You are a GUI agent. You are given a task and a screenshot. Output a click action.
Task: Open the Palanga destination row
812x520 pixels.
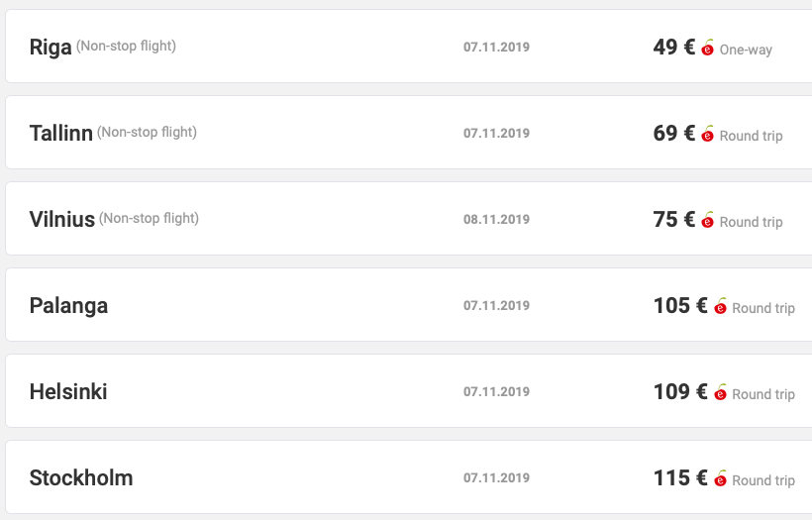click(409, 304)
